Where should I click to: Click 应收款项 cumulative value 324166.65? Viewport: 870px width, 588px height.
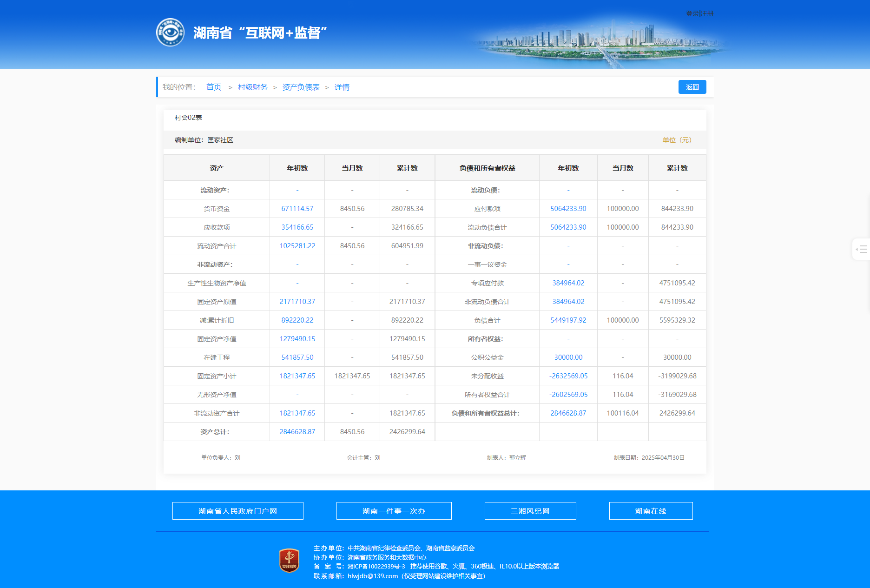pos(407,227)
